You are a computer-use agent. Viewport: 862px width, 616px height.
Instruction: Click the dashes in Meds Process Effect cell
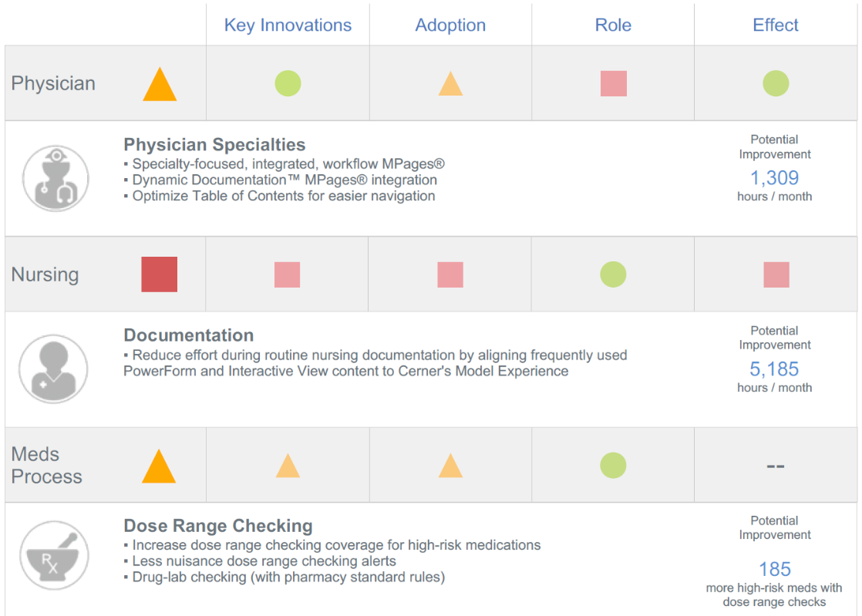(775, 466)
